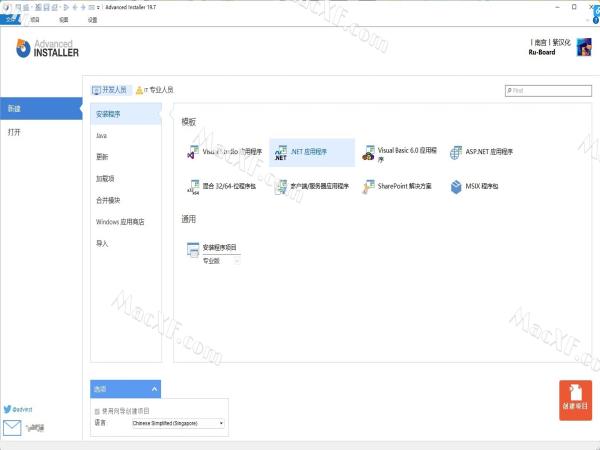Choose the client/server application template
The image size is (600, 450).
312,187
